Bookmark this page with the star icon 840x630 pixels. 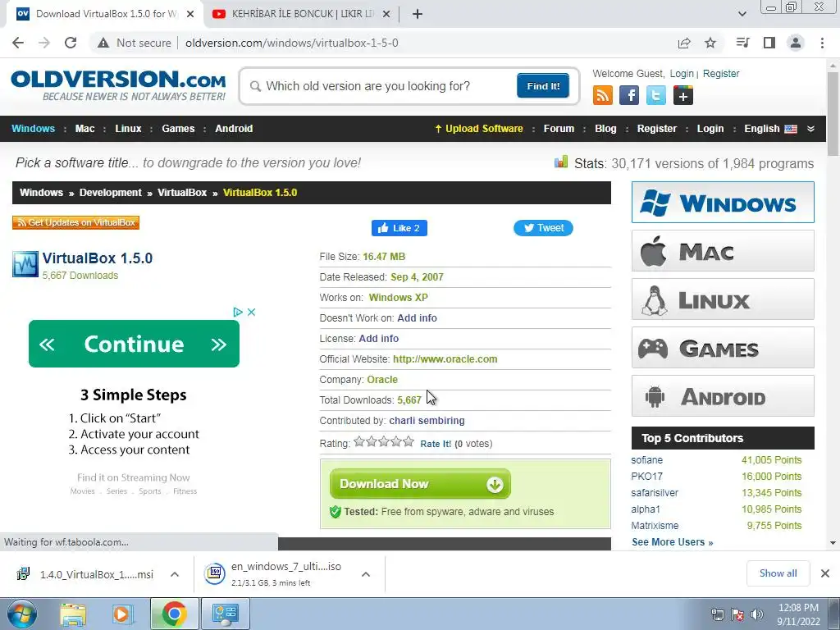click(x=710, y=43)
